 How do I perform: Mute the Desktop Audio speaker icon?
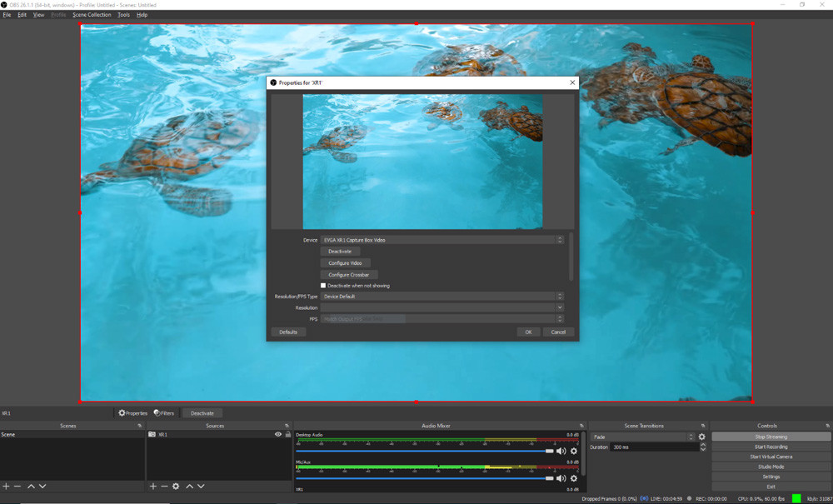pos(561,451)
